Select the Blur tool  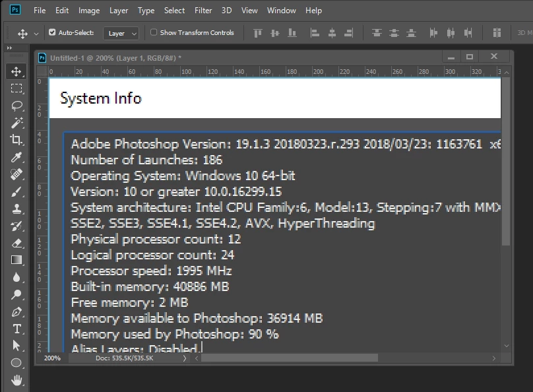tap(16, 277)
